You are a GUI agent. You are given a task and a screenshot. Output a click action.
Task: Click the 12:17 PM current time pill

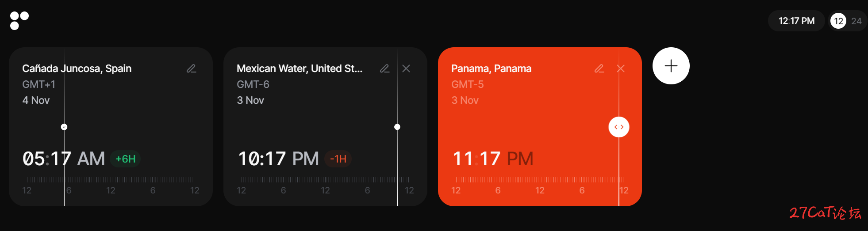pos(796,21)
